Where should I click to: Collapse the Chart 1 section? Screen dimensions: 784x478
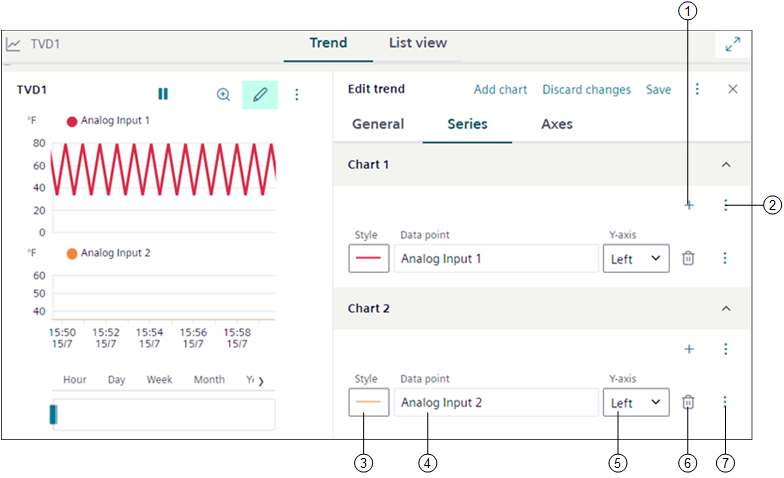[x=726, y=164]
